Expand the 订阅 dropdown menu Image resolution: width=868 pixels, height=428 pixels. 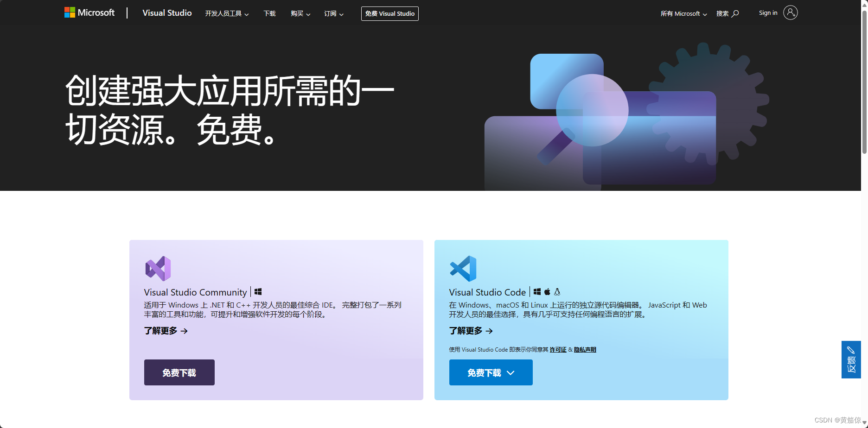(334, 13)
